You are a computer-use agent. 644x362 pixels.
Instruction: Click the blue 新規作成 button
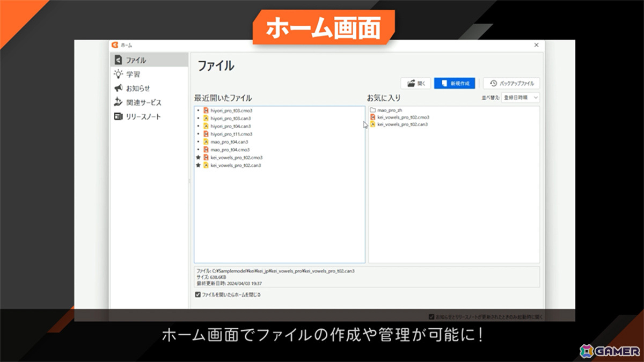pyautogui.click(x=455, y=83)
